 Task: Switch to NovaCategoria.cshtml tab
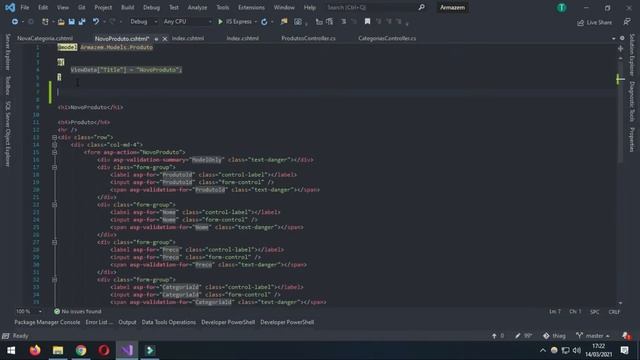coord(45,38)
